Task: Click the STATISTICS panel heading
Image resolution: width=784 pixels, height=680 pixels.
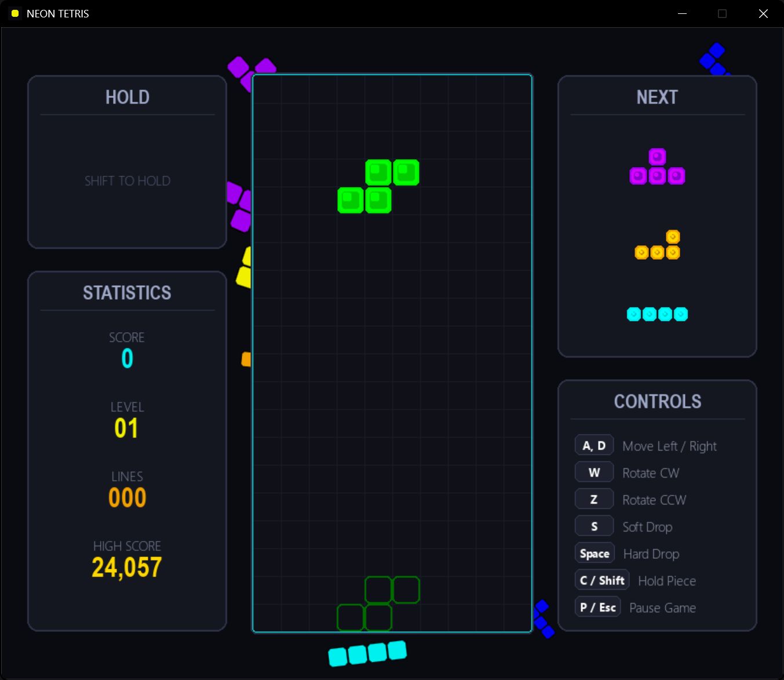Action: click(127, 293)
